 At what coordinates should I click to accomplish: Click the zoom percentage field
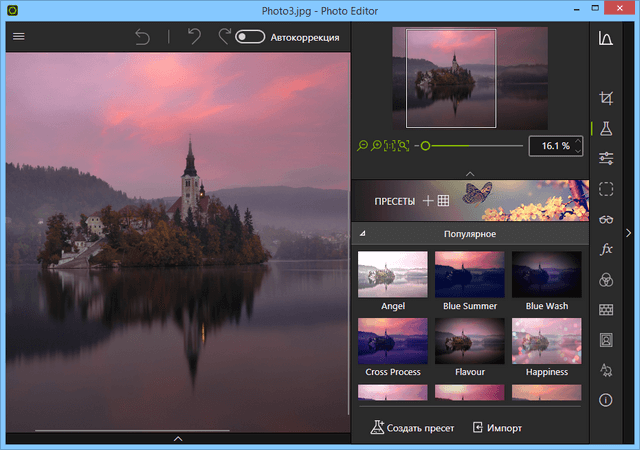pos(554,146)
